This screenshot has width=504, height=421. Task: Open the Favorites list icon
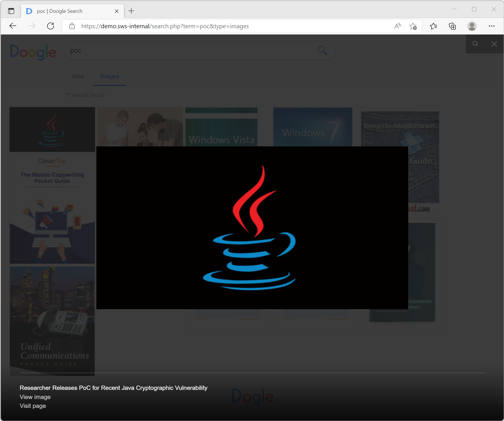[x=433, y=26]
